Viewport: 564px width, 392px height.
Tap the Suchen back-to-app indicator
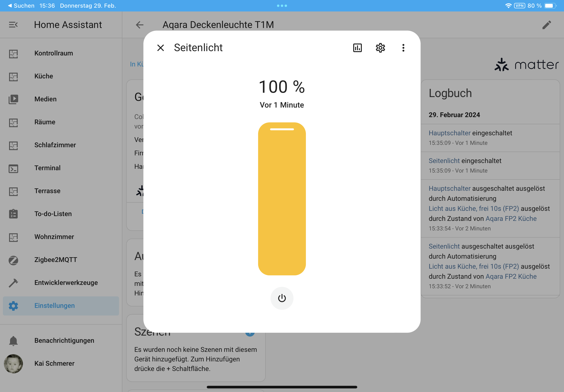(21, 5)
